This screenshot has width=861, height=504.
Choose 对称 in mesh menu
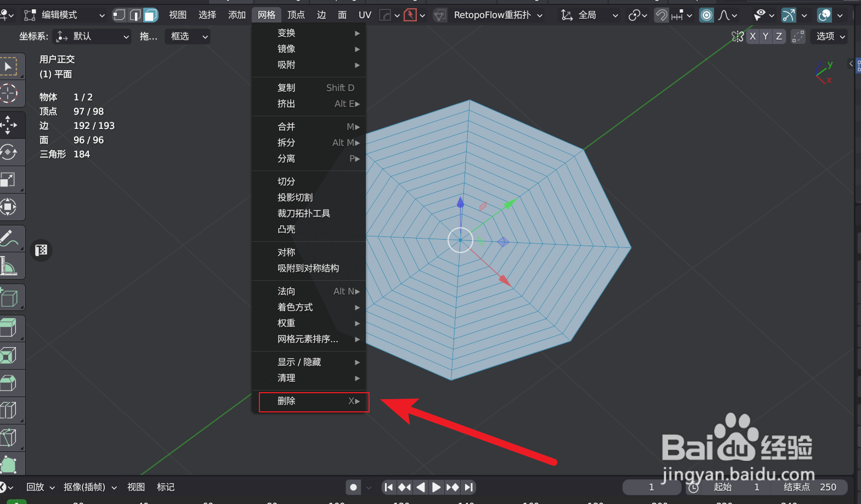tap(309, 252)
